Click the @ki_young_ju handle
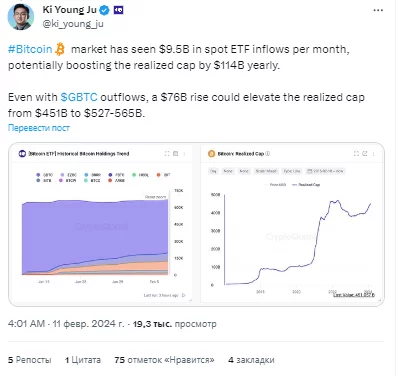This screenshot has width=404, height=376. [x=73, y=24]
